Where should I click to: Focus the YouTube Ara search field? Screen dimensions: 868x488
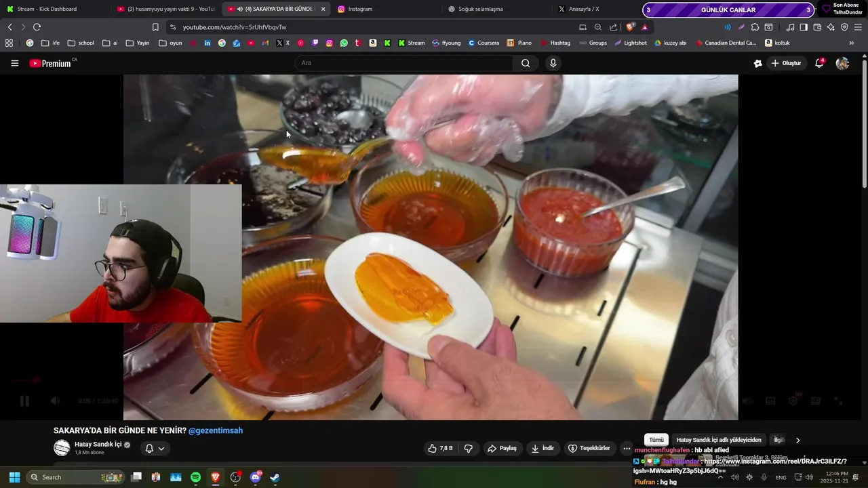pos(404,63)
